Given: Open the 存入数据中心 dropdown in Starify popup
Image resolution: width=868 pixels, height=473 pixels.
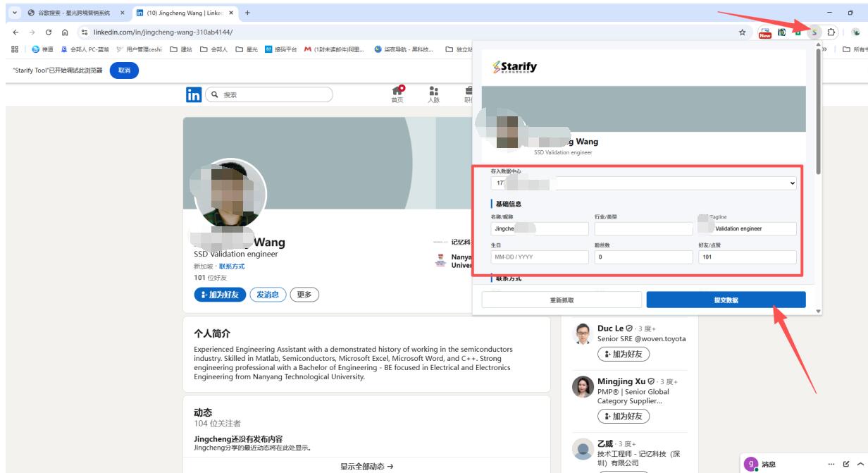Looking at the screenshot, I should (644, 183).
